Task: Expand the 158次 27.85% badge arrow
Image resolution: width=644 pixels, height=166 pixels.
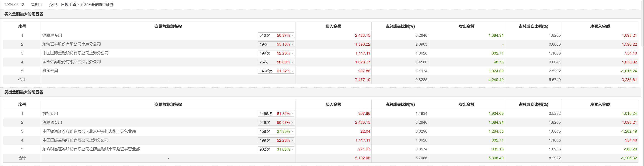Action: (292, 132)
